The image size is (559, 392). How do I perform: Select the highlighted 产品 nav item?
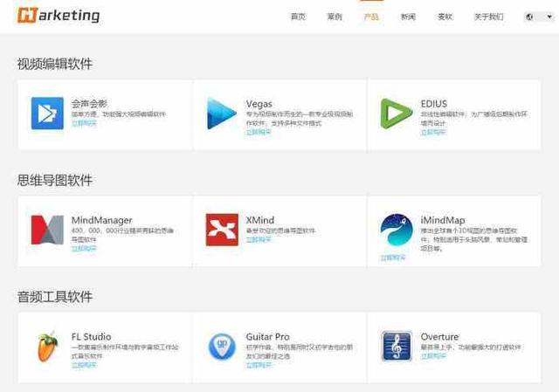click(371, 17)
